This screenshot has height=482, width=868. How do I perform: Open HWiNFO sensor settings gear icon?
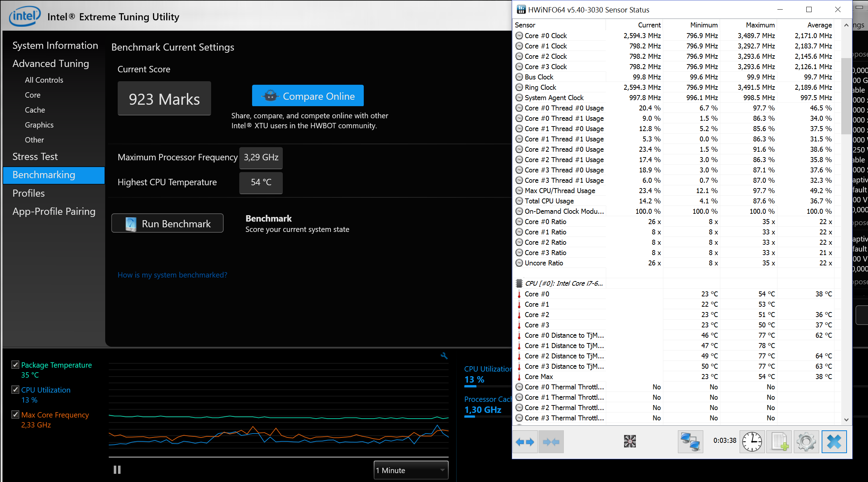coord(806,442)
